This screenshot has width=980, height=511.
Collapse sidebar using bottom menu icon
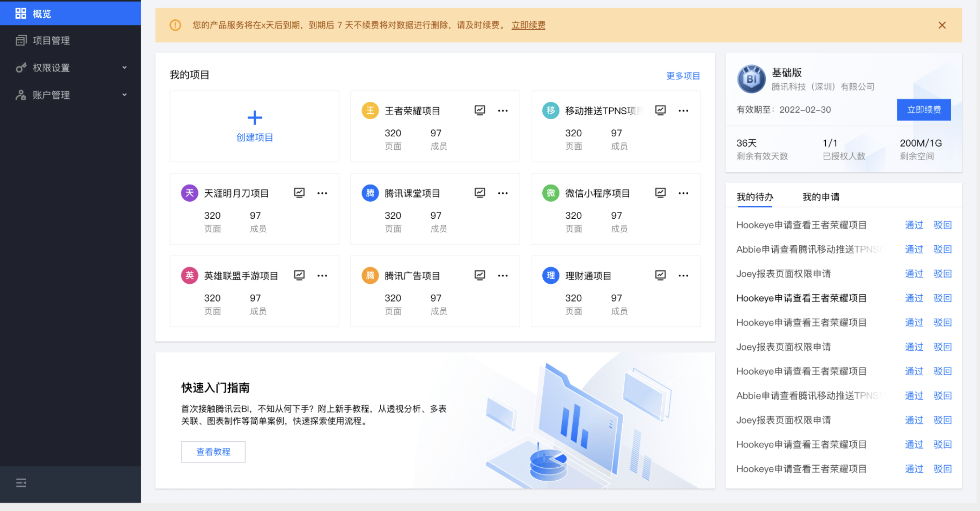point(21,483)
